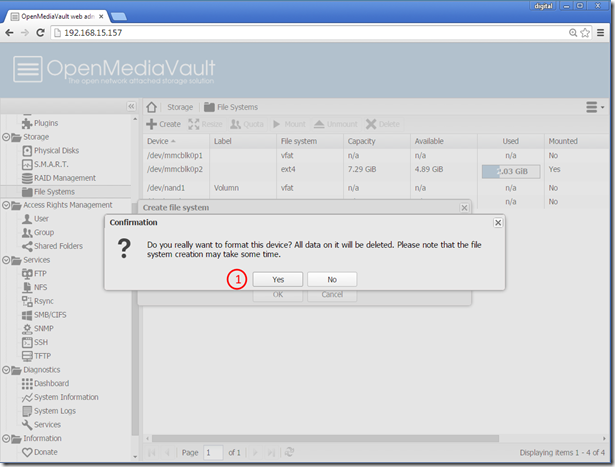Decline formatting by clicking No
The width and height of the screenshot is (615, 467).
(x=332, y=280)
